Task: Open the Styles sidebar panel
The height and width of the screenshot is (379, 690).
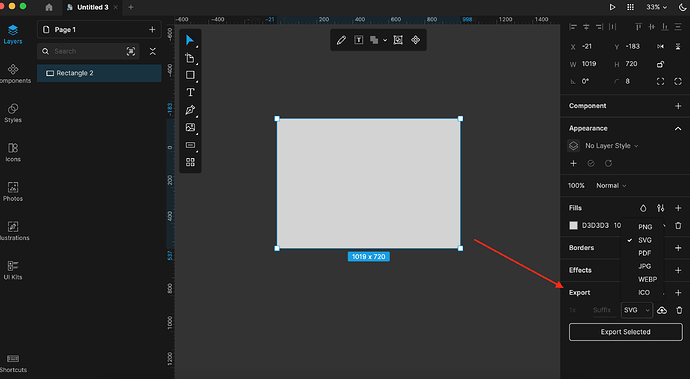Action: click(x=13, y=113)
